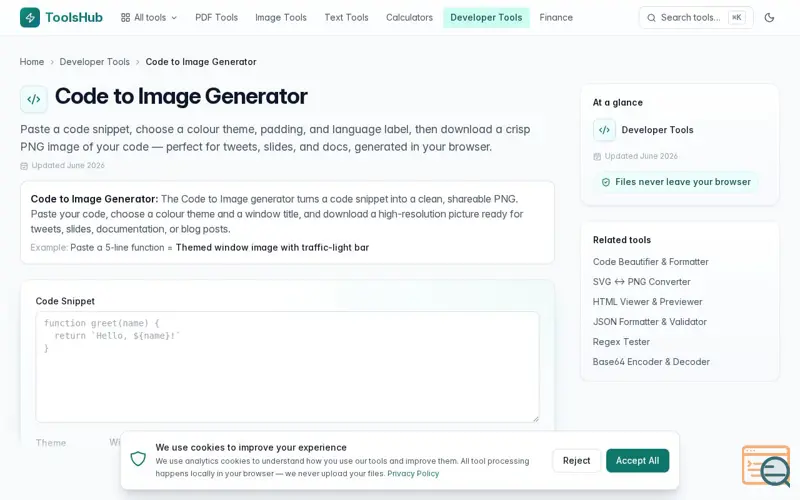This screenshot has height=500, width=800.
Task: Open the Calculators menu item
Action: tap(409, 17)
